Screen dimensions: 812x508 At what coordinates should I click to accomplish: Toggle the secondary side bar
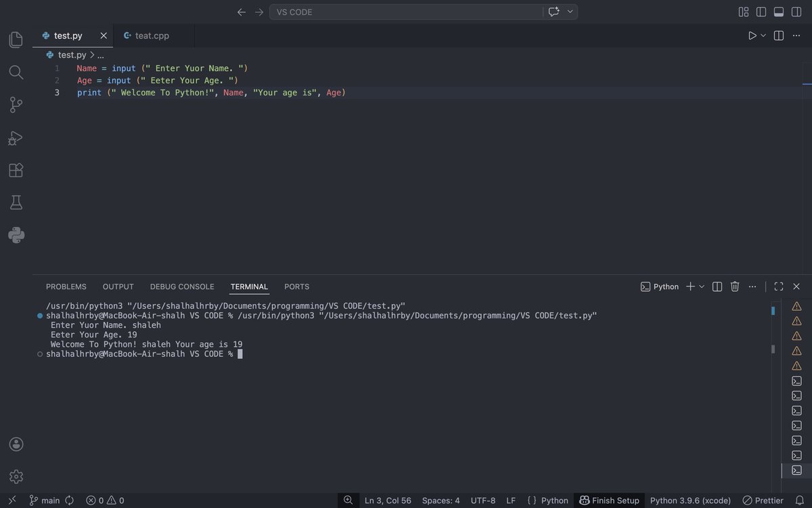[x=796, y=12]
